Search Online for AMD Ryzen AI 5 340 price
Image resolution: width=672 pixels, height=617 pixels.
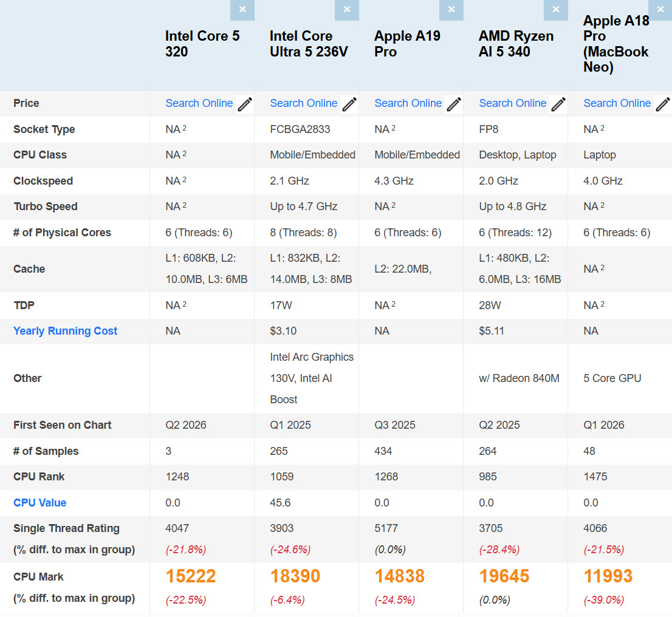(x=513, y=103)
